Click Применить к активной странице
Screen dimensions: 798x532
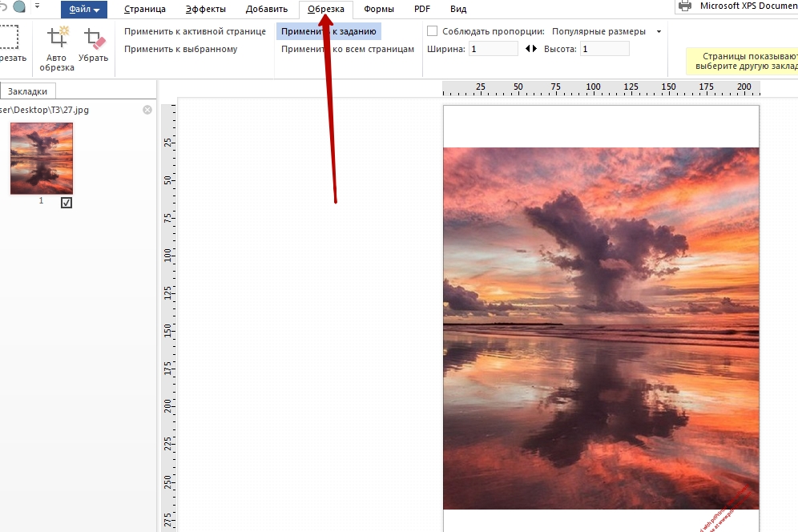pos(195,31)
